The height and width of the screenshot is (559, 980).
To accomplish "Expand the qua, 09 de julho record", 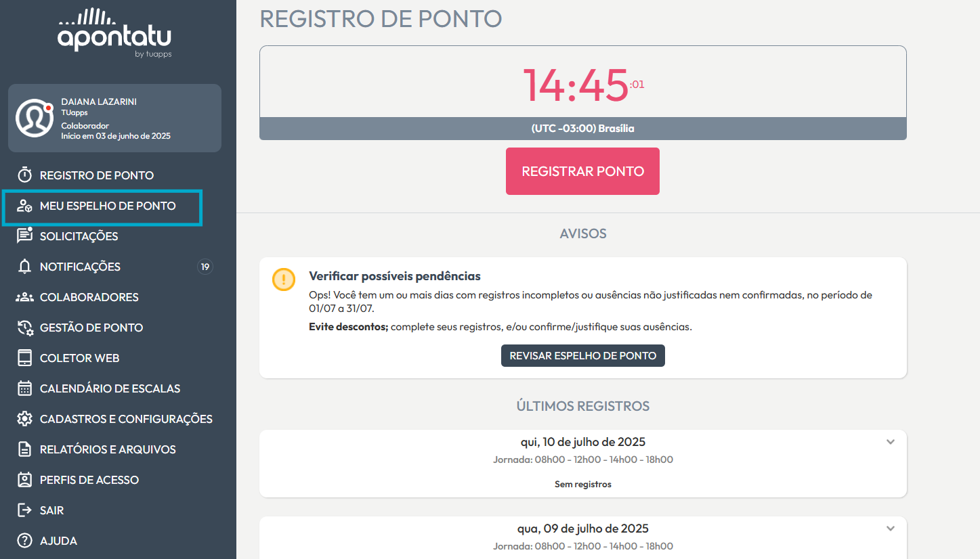I will click(891, 529).
